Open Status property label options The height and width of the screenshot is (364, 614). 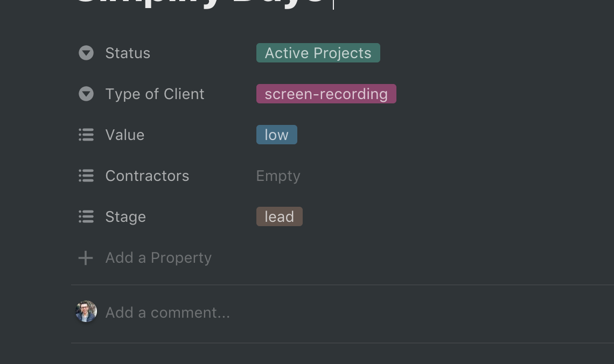[x=128, y=53]
